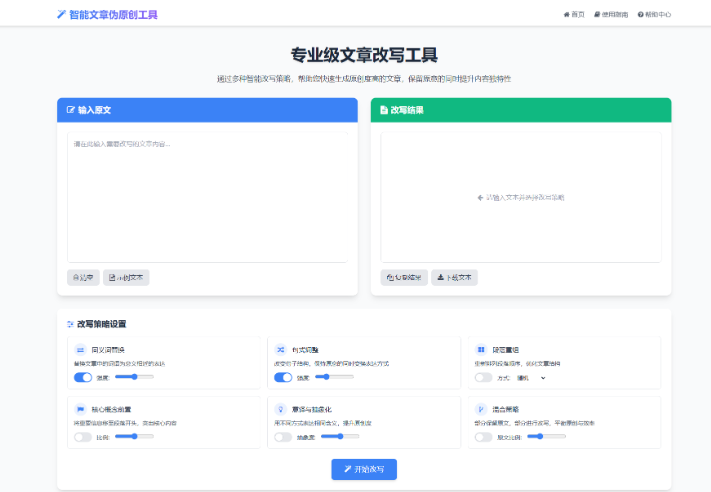
Task: Click the synonym replacement strategy icon
Action: click(x=80, y=351)
